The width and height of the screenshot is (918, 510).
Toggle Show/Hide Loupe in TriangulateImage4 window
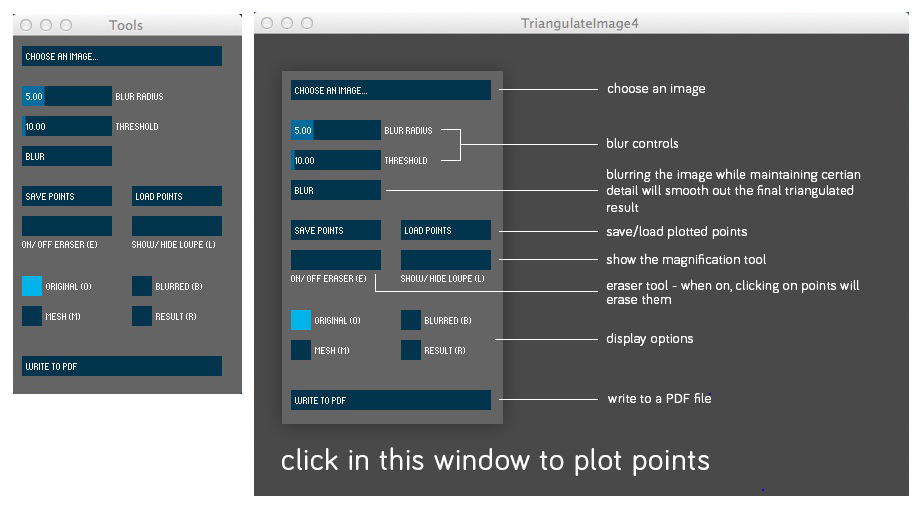coord(446,260)
